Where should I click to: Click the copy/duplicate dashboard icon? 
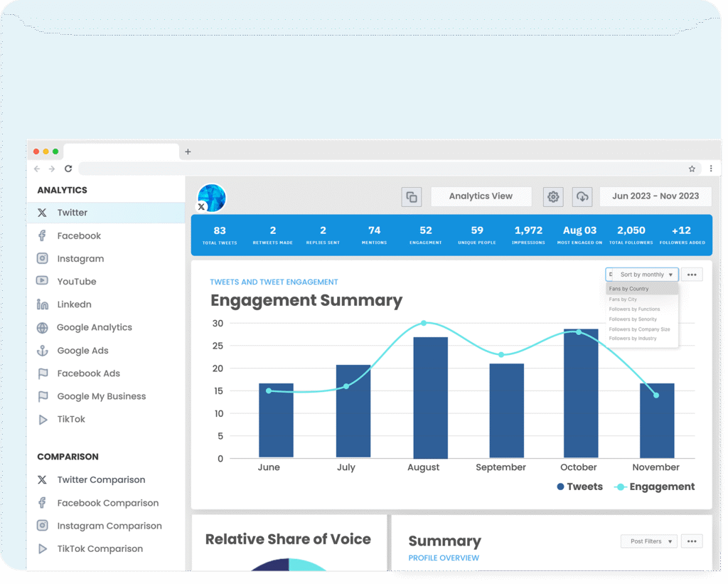411,197
